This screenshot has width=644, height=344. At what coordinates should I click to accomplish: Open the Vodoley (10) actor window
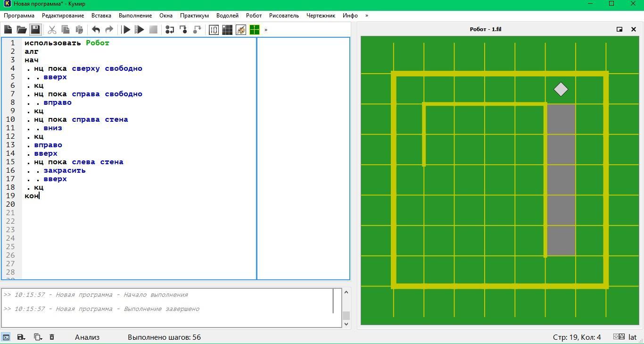pyautogui.click(x=214, y=30)
